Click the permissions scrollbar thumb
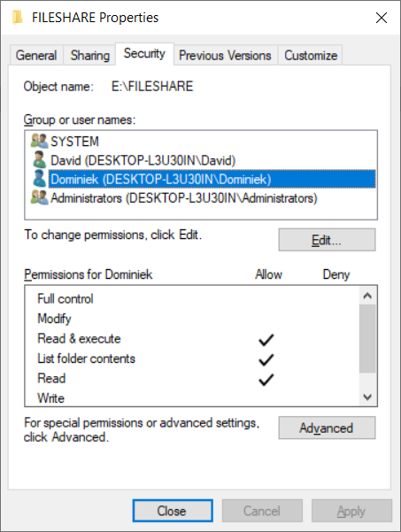The image size is (401, 532). [367, 339]
